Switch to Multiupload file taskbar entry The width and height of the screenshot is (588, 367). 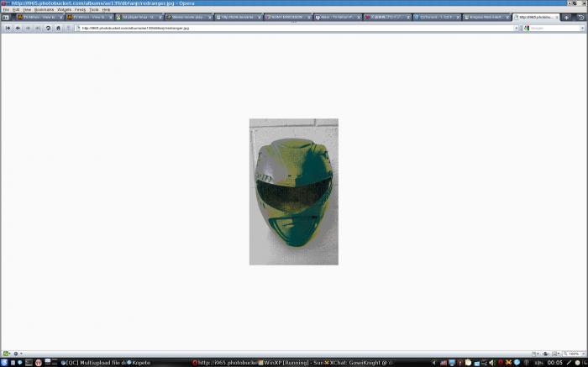93,363
